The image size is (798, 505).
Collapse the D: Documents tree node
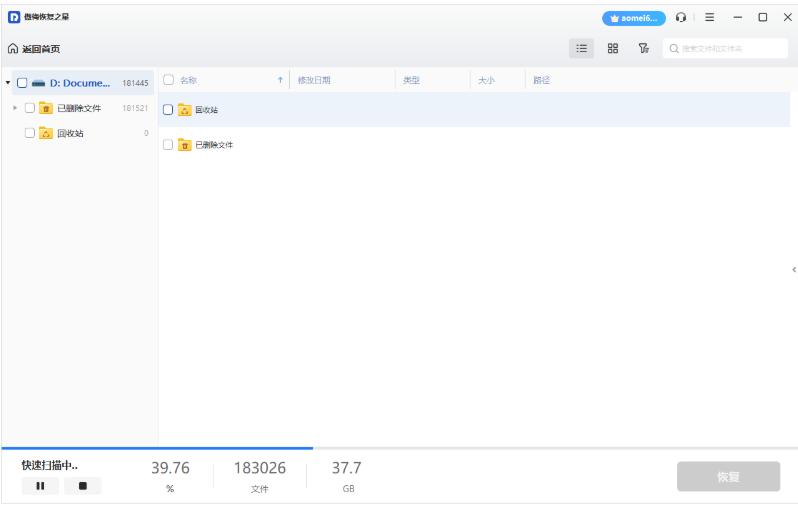[x=8, y=83]
